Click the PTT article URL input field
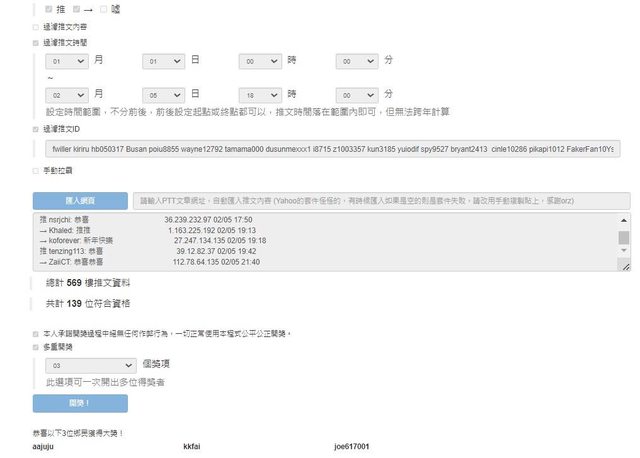 381,200
